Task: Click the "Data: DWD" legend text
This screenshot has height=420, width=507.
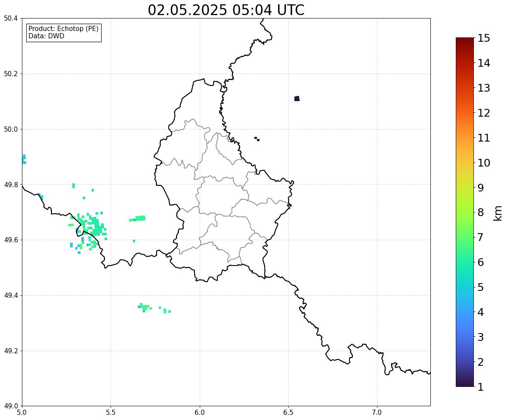Action: 46,36
